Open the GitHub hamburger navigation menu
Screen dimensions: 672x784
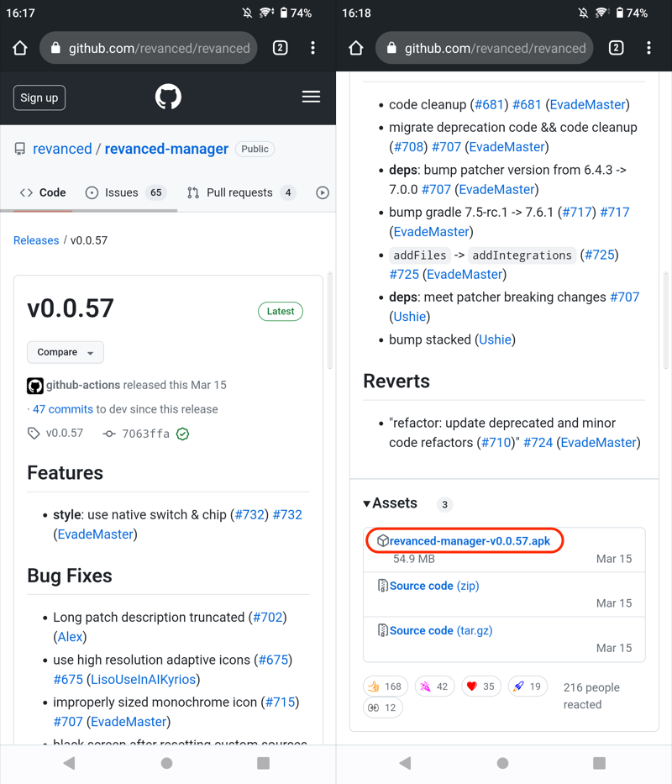click(311, 97)
